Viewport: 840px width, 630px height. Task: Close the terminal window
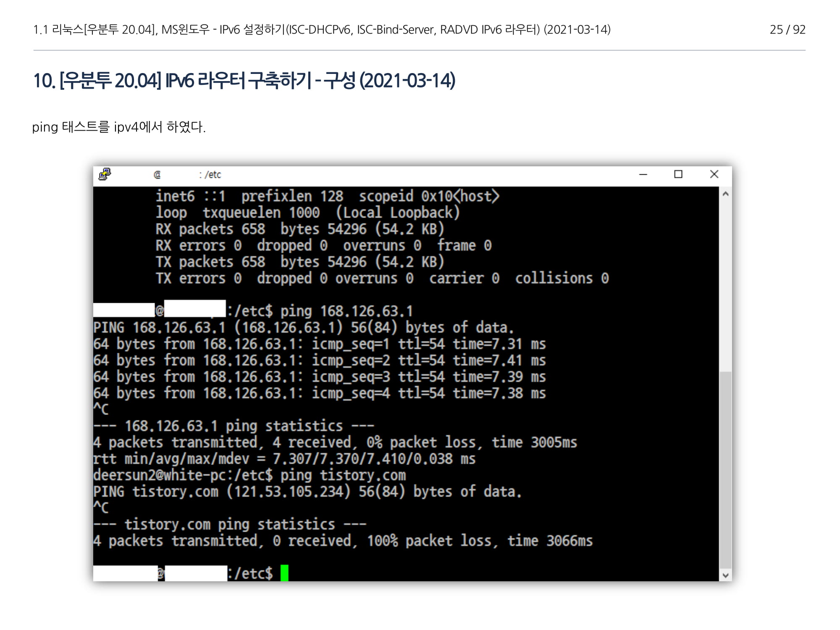point(714,174)
